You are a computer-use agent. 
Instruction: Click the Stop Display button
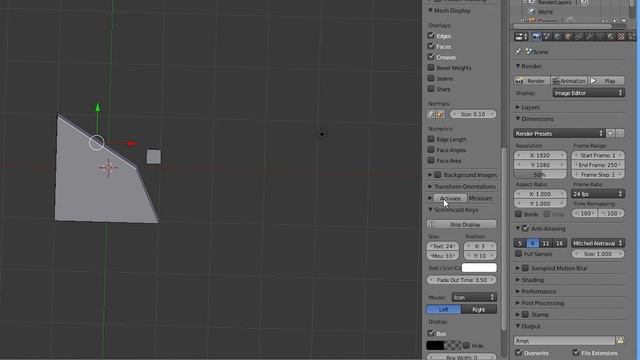[462, 224]
